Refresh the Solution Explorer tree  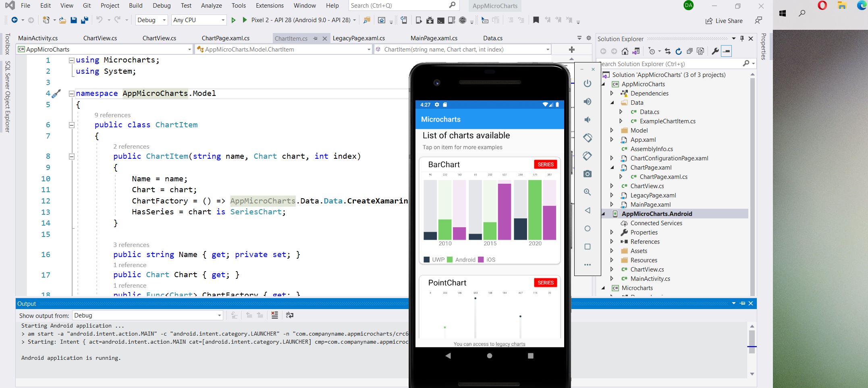(x=679, y=51)
